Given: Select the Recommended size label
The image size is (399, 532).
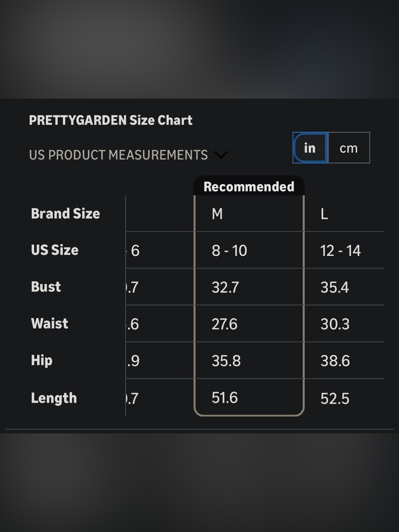Looking at the screenshot, I should (x=249, y=186).
